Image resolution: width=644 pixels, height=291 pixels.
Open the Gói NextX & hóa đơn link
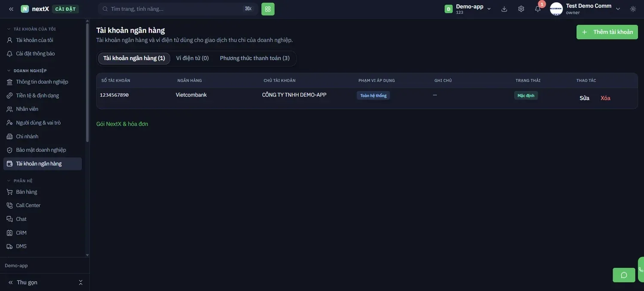coord(122,124)
